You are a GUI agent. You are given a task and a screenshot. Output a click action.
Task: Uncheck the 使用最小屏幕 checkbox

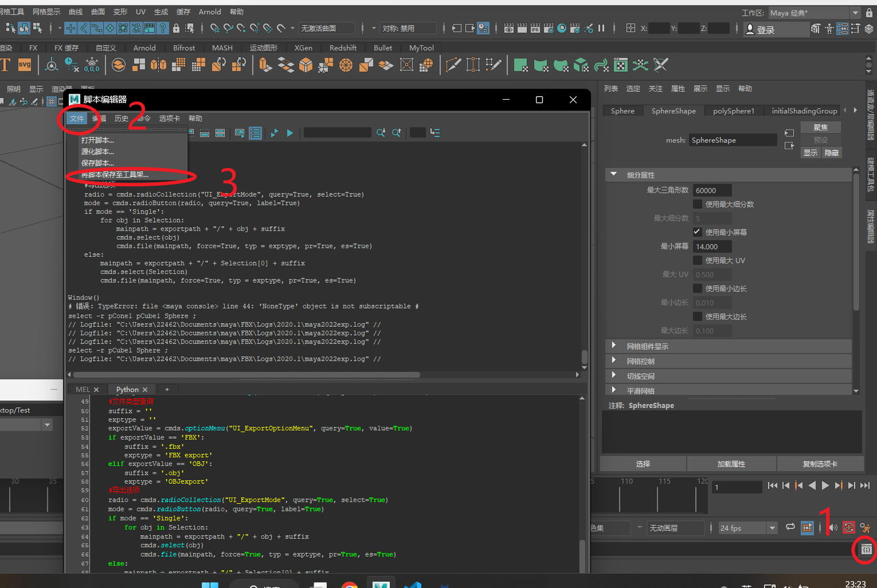click(x=698, y=232)
